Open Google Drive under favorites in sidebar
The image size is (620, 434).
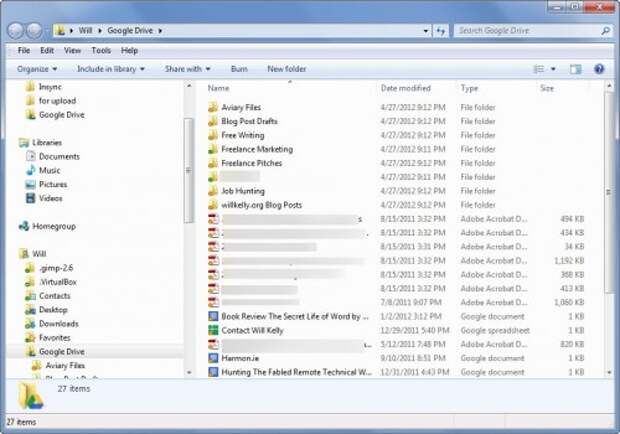[62, 115]
